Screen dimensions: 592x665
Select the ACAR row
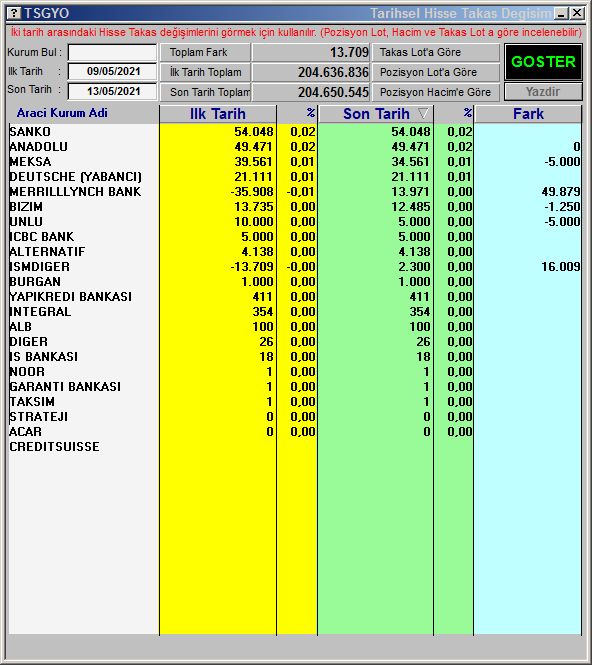[x=295, y=431]
